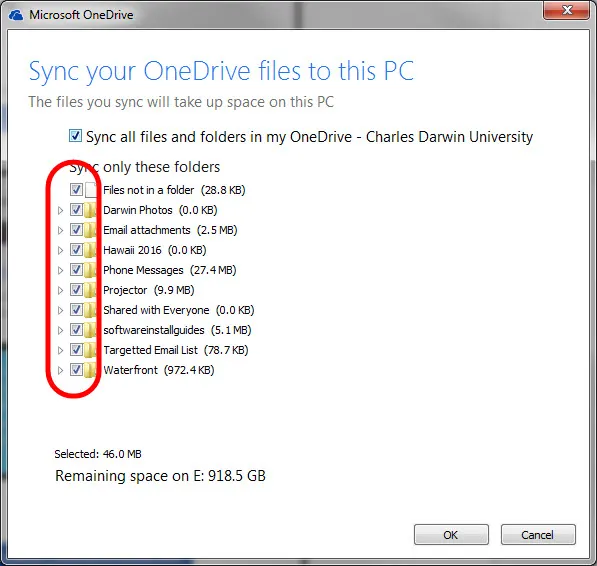
Task: Expand the Projector folder
Action: coord(60,290)
